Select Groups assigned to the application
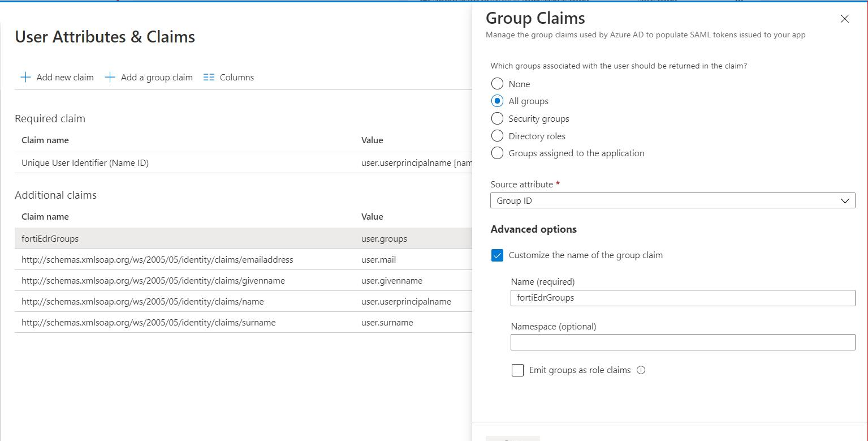The image size is (868, 441). (x=497, y=153)
